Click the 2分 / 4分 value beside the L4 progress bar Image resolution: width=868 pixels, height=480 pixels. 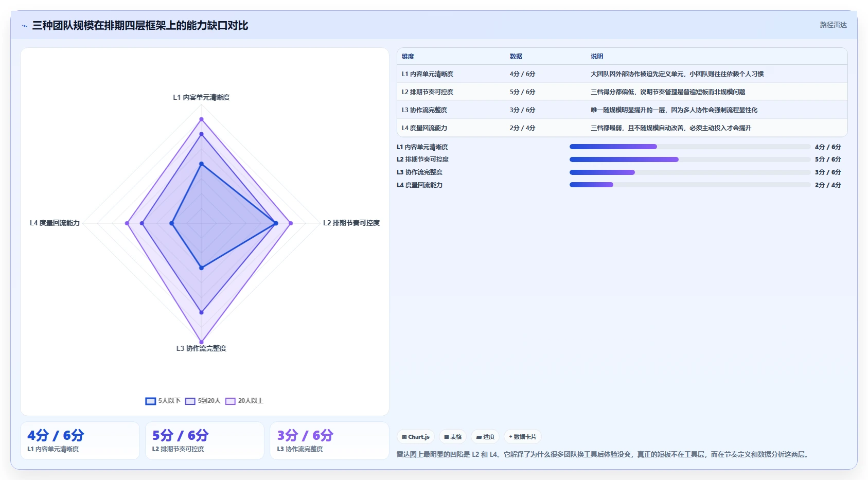(x=828, y=185)
